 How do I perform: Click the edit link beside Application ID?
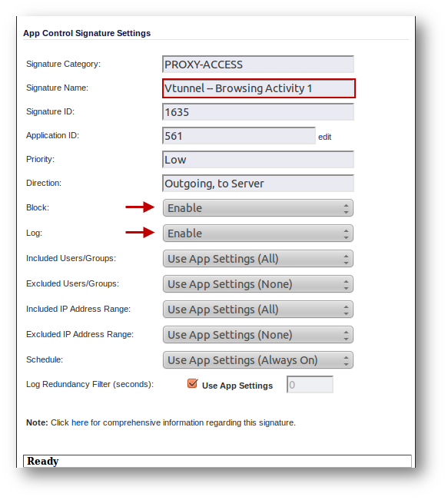click(x=324, y=137)
